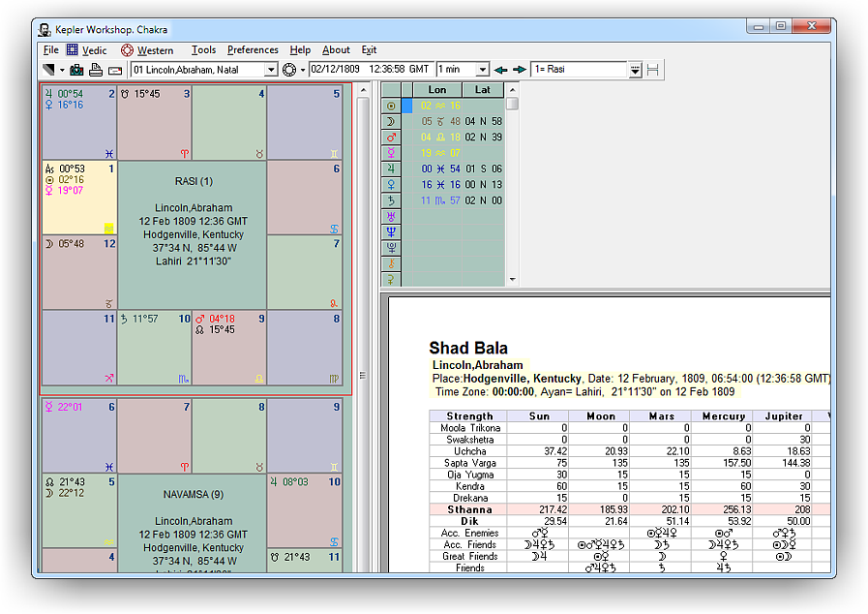Open the Western menu
The image size is (868, 614).
[x=147, y=49]
